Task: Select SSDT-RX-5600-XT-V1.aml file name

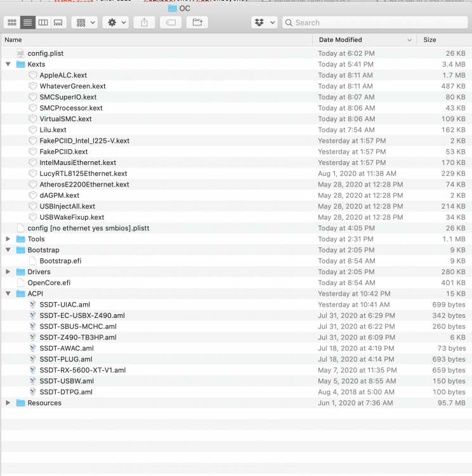Action: (82, 370)
